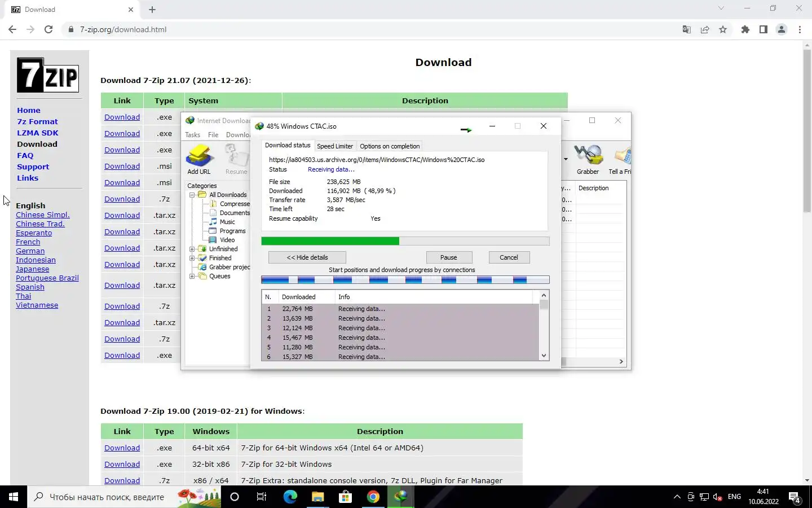Select the Video category icon
The width and height of the screenshot is (812, 508).
(x=213, y=240)
